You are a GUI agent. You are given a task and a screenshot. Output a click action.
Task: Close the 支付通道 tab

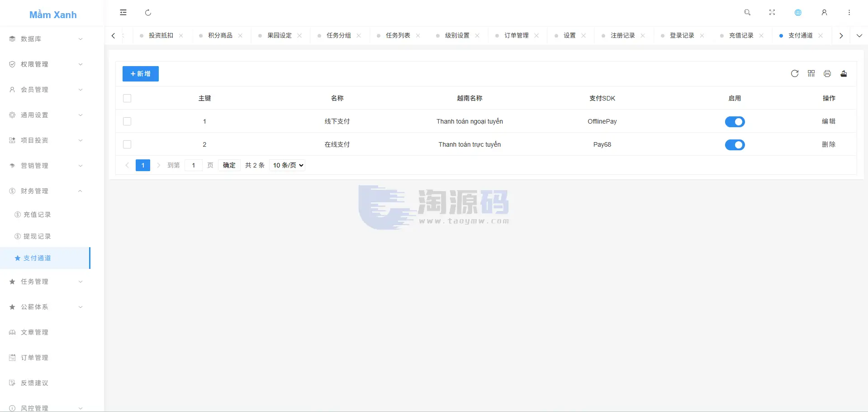coord(821,35)
